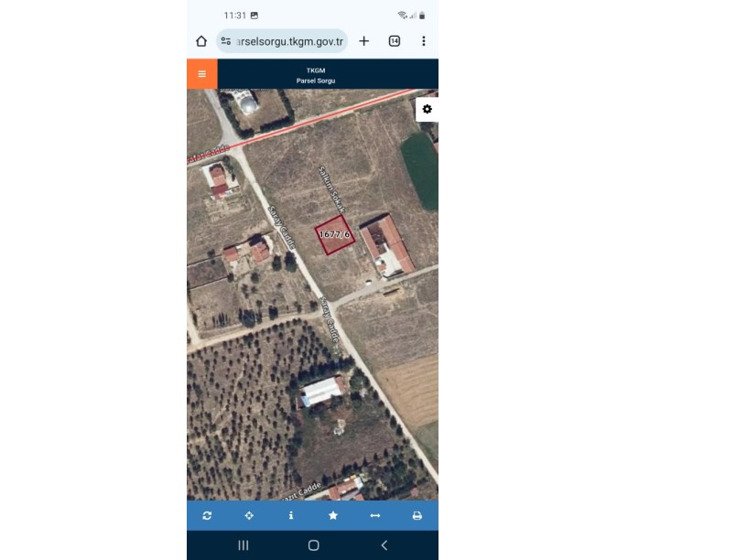This screenshot has width=747, height=560.
Task: Open Android recent apps button
Action: (244, 545)
